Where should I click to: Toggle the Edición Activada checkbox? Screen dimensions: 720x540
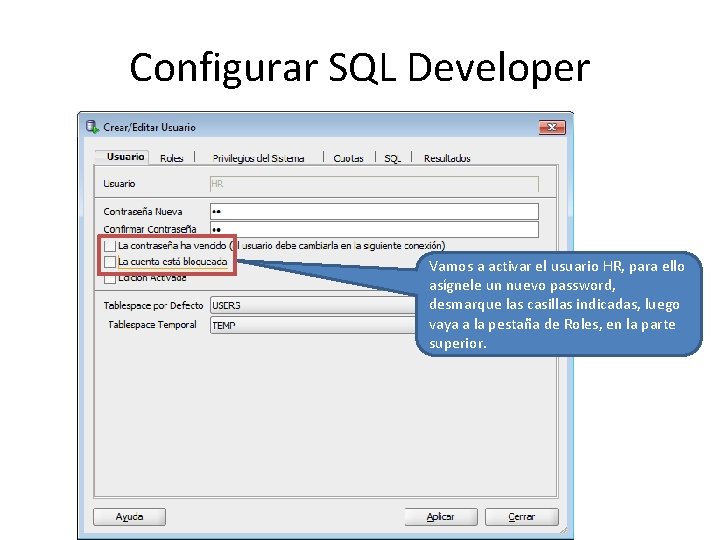[110, 279]
